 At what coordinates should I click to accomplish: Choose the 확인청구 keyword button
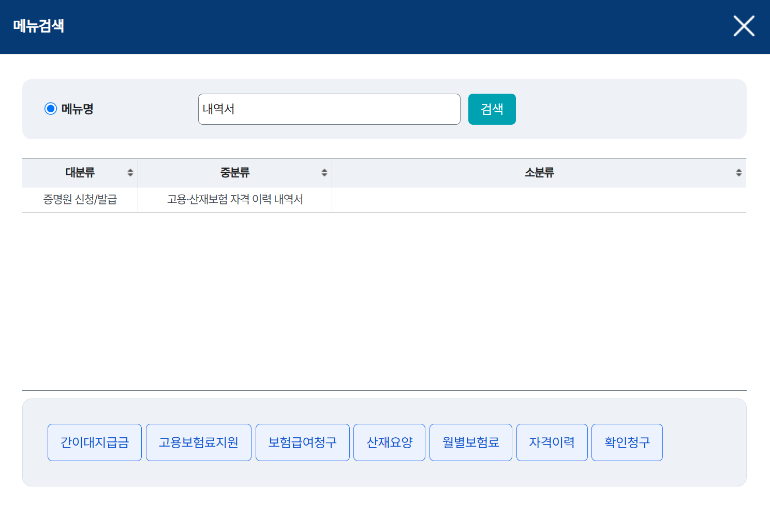point(627,442)
